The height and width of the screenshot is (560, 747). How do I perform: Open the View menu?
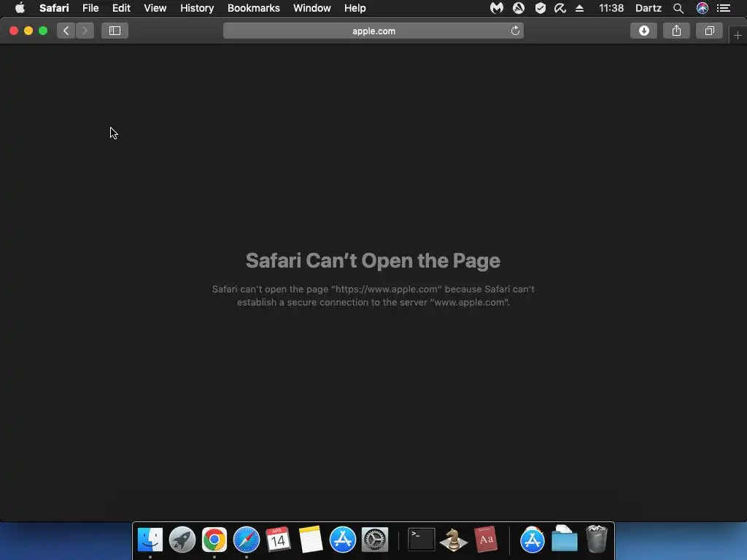point(155,8)
